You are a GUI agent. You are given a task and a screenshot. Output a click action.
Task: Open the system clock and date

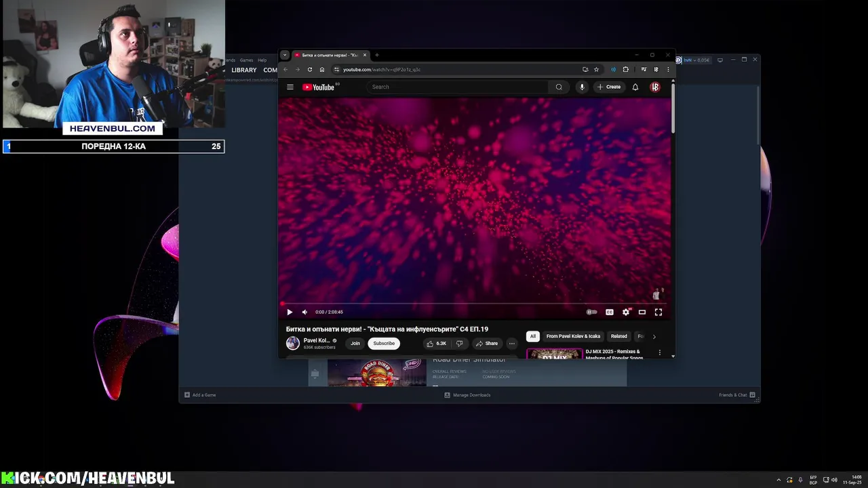coord(853,480)
